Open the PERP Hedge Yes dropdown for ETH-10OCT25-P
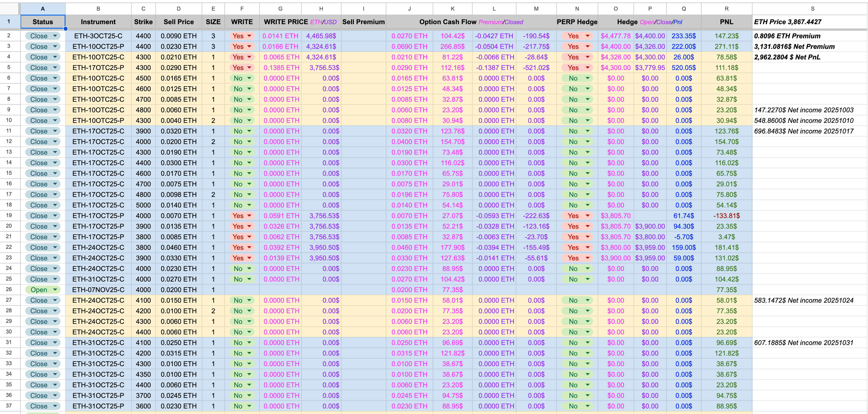 pos(577,46)
